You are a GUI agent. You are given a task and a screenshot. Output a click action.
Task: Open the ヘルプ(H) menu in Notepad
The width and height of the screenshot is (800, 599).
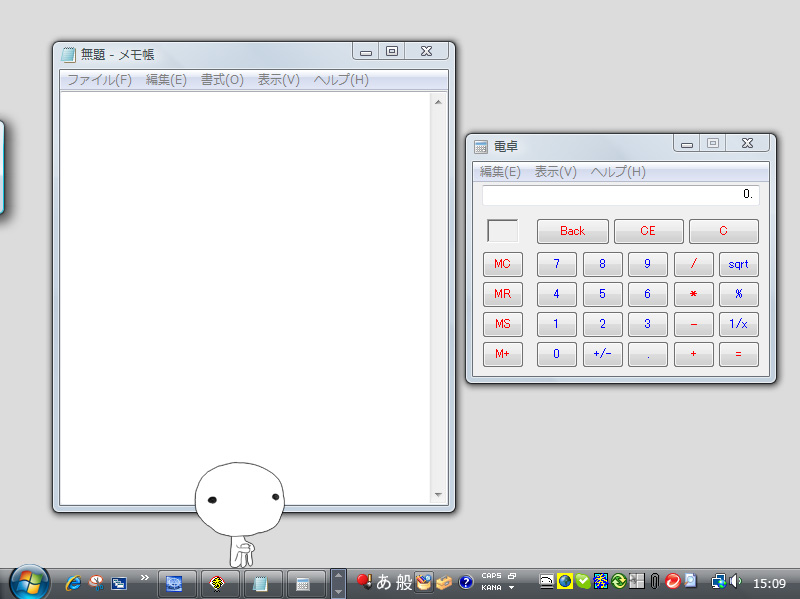(341, 80)
